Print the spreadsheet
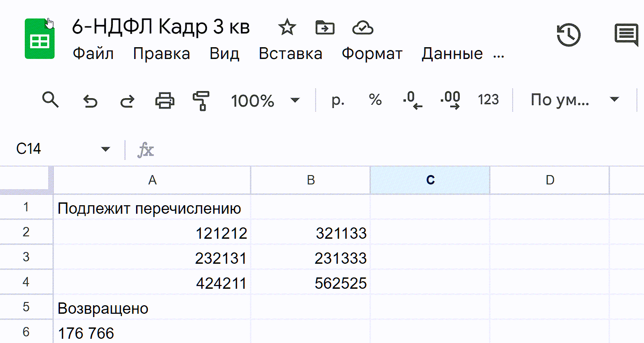The image size is (644, 343). pyautogui.click(x=164, y=100)
